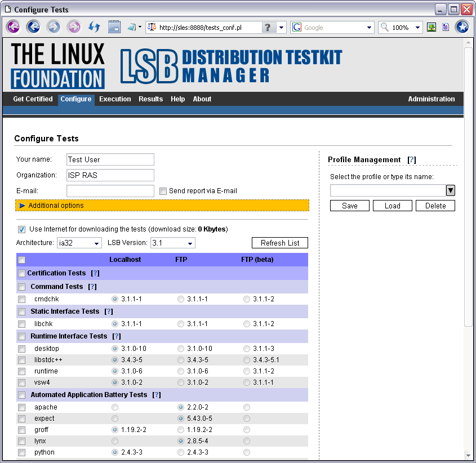This screenshot has height=463, width=476.
Task: Select FTP 3.1.0-10 radio for desktop
Action: (x=181, y=349)
